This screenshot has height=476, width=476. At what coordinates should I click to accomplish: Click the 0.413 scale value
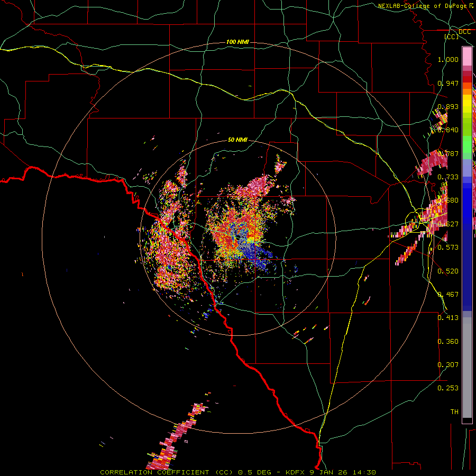448,318
